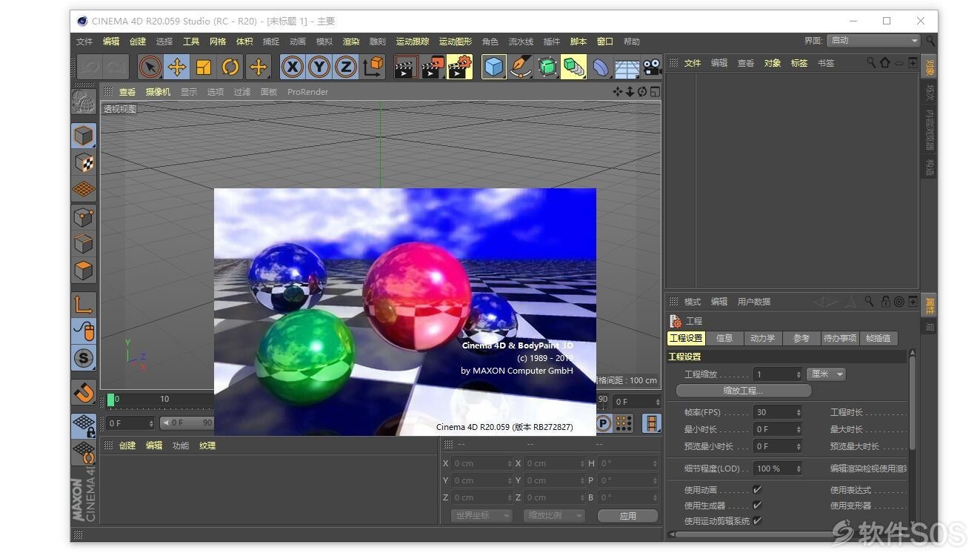Activate the Move tool in top toolbar
The height and width of the screenshot is (556, 980).
point(177,67)
